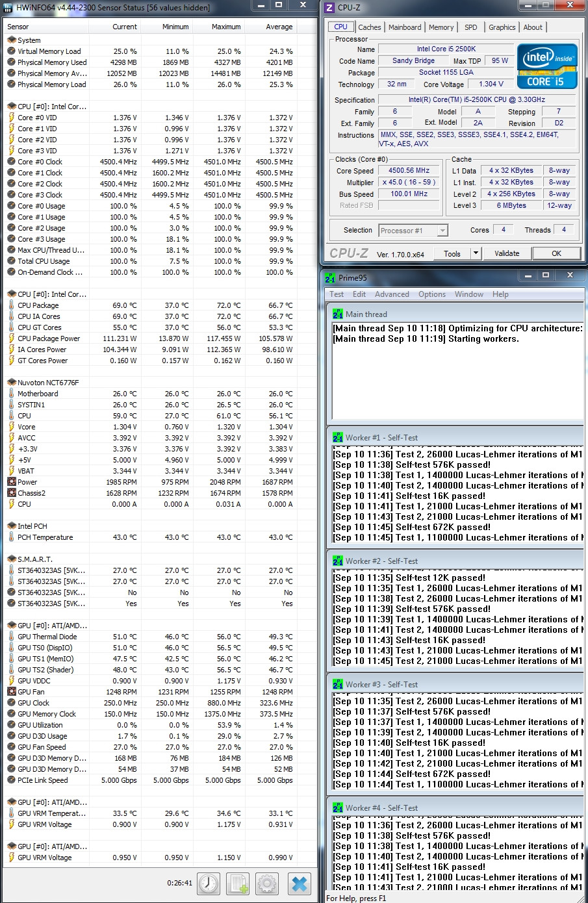Screen dimensions: 588x903
Task: Click the GPU Fan sensor icon
Action: 11,691
